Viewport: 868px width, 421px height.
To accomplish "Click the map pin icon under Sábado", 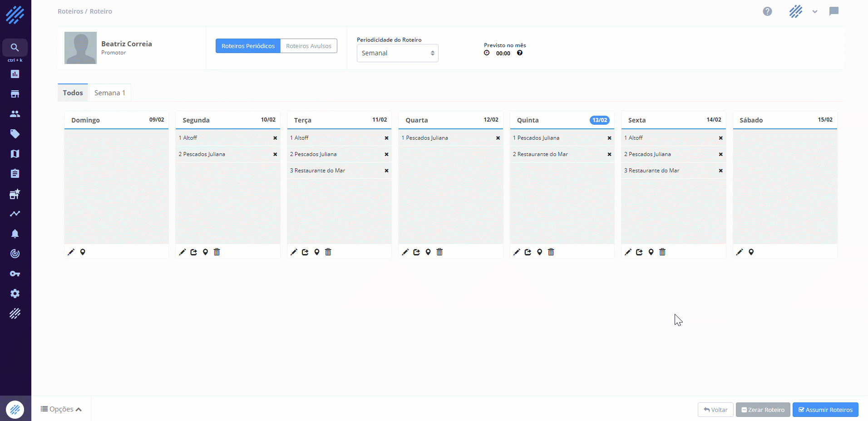I will pyautogui.click(x=751, y=252).
